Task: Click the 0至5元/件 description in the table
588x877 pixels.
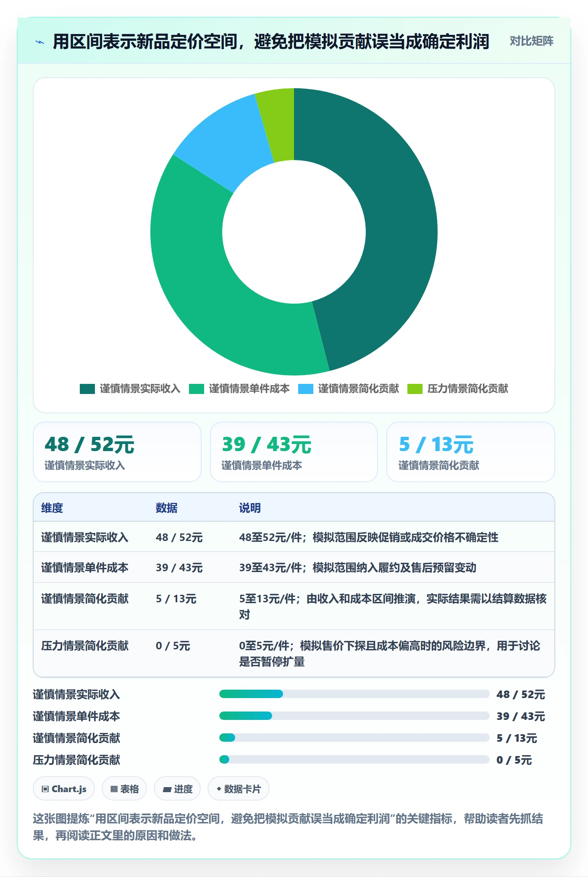Action: point(390,653)
